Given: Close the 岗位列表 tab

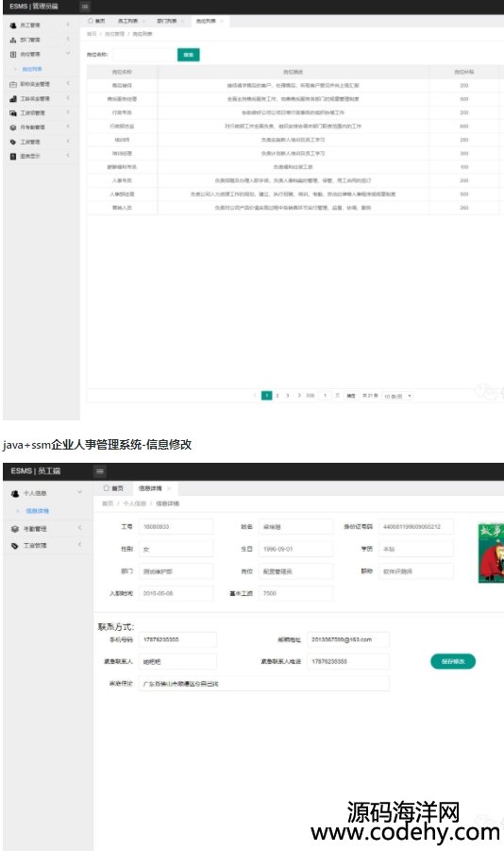Looking at the screenshot, I should [x=222, y=21].
